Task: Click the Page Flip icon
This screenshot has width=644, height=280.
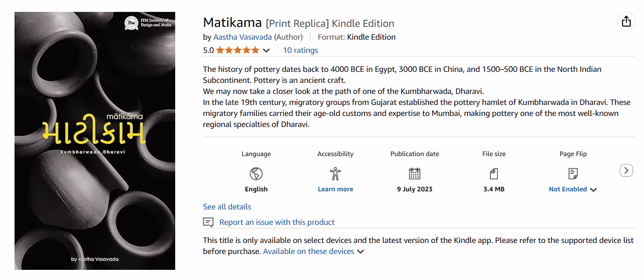Action: coord(573,174)
